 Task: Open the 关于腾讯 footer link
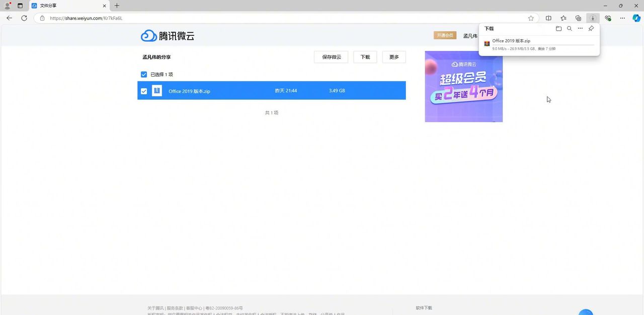(x=155, y=308)
